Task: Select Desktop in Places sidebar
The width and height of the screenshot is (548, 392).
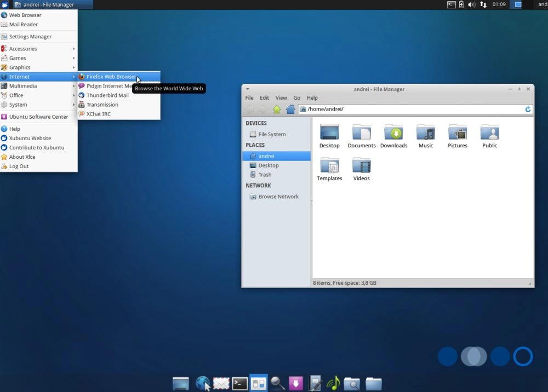Action: 276,165
